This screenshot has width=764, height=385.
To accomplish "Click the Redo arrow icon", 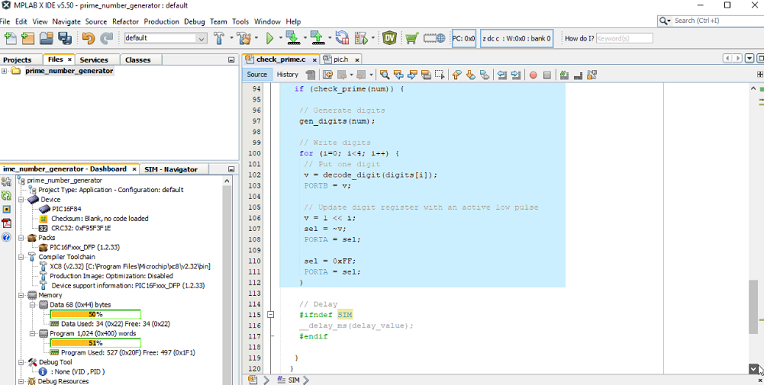I will [x=106, y=38].
